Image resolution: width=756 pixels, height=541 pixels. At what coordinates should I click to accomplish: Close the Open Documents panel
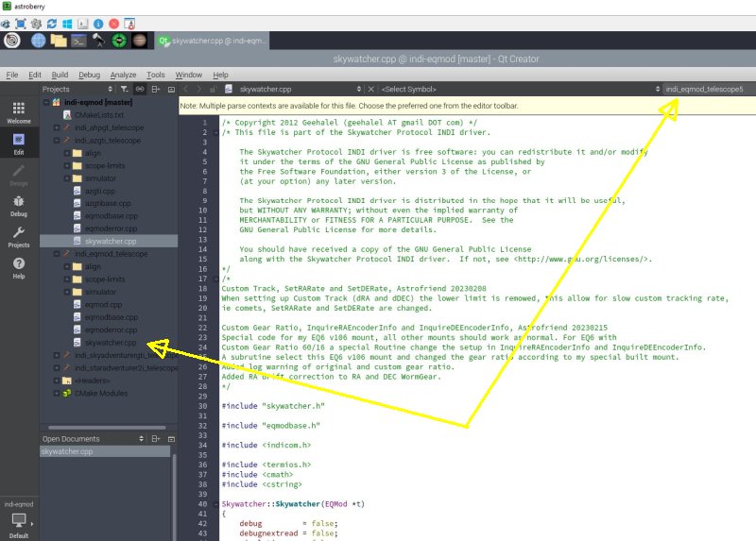(171, 439)
